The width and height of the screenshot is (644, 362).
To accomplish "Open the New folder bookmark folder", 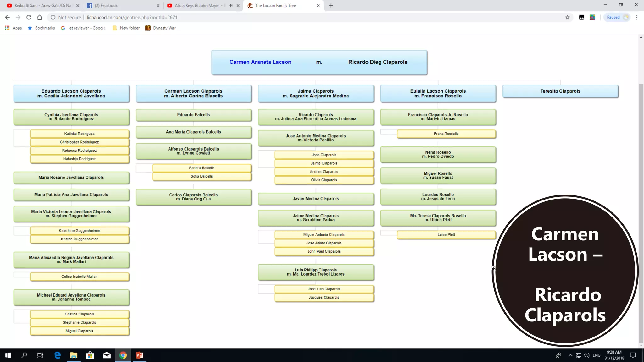I will click(126, 28).
